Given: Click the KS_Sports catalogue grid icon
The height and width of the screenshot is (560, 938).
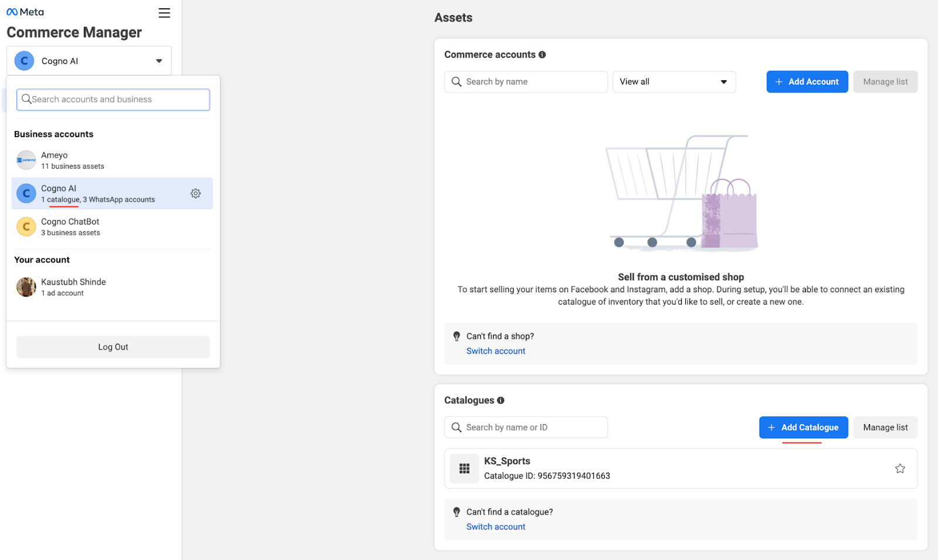Looking at the screenshot, I should [464, 469].
